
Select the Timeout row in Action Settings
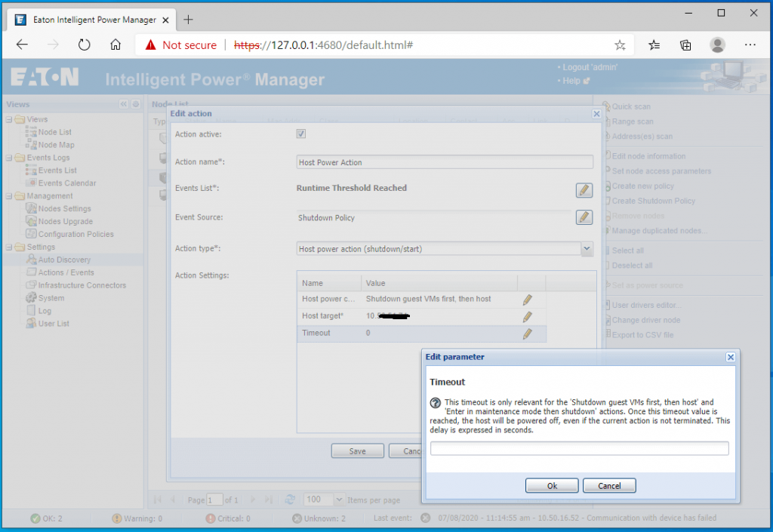coord(422,334)
